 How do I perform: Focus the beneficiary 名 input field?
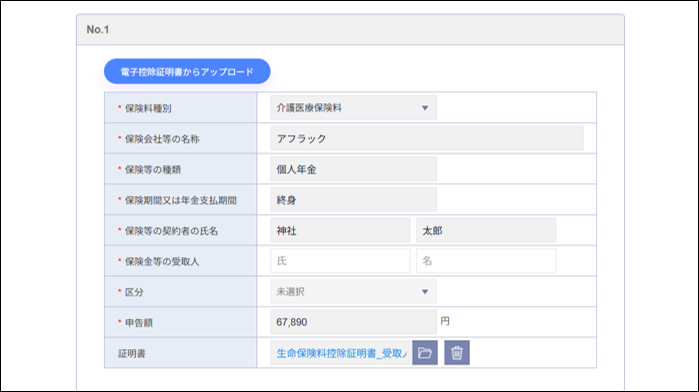click(x=486, y=261)
